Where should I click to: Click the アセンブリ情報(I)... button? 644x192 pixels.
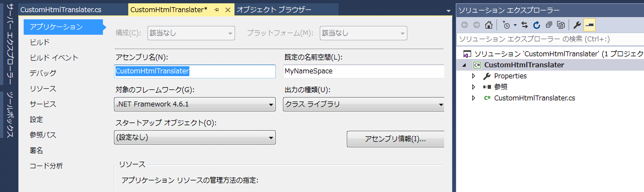[x=395, y=139]
